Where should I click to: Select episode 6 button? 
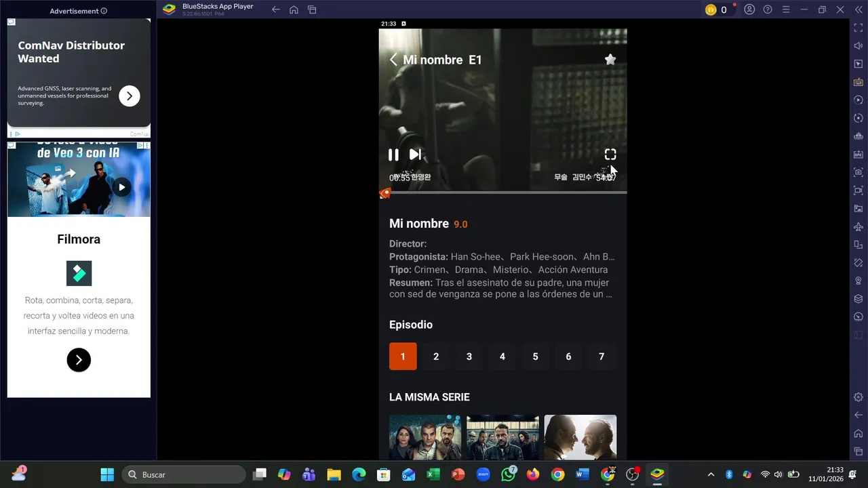(x=568, y=357)
